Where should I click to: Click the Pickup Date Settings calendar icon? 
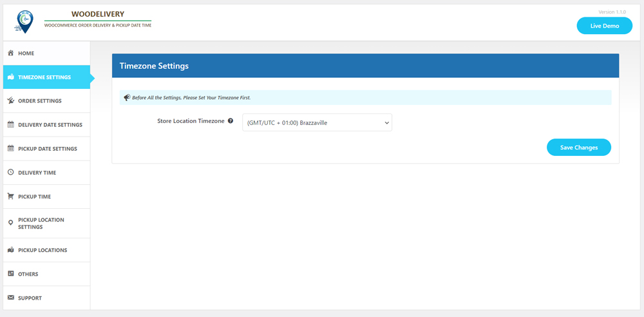tap(11, 148)
